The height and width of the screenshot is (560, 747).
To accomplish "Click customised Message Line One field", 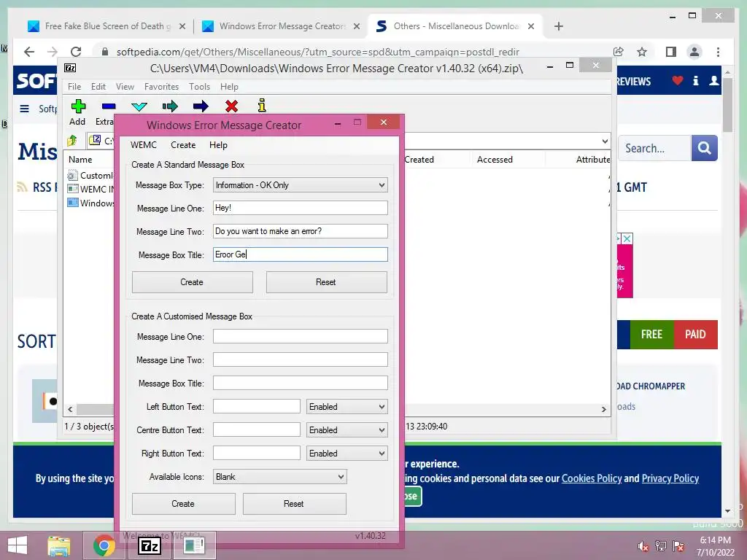I will coord(300,336).
